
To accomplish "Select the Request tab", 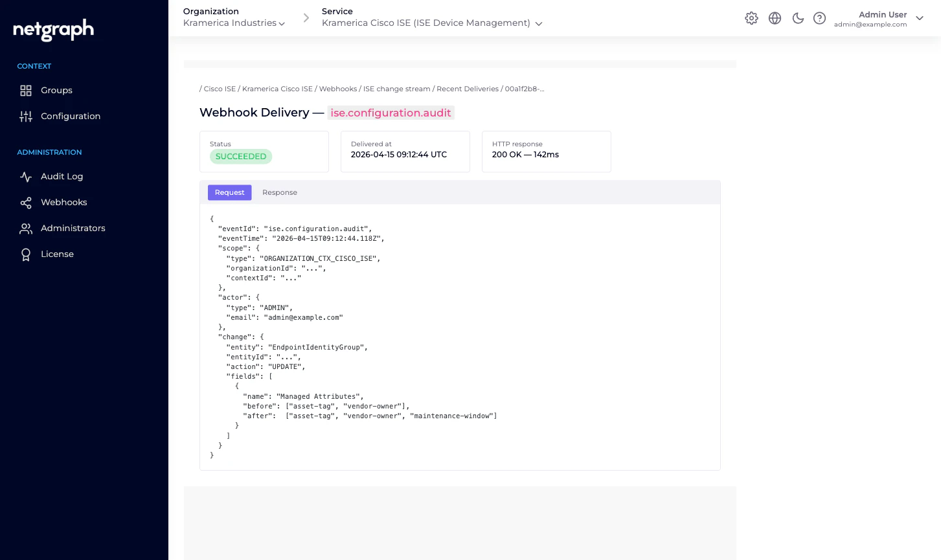I will tap(229, 192).
